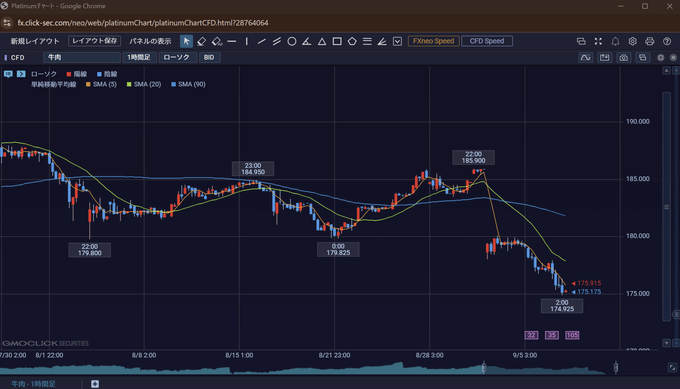Click the SMA (90) legend swatch
This screenshot has height=389, width=680.
click(x=173, y=85)
